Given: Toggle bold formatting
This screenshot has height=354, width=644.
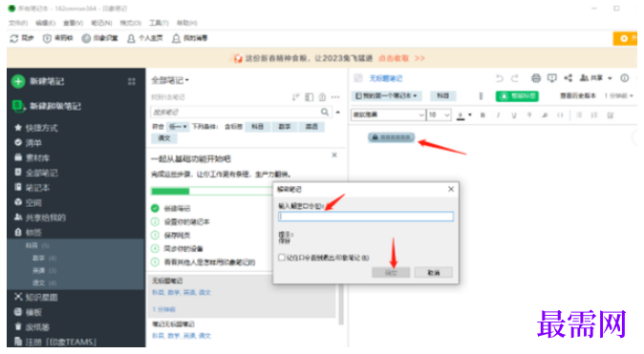Looking at the screenshot, I should point(483,115).
